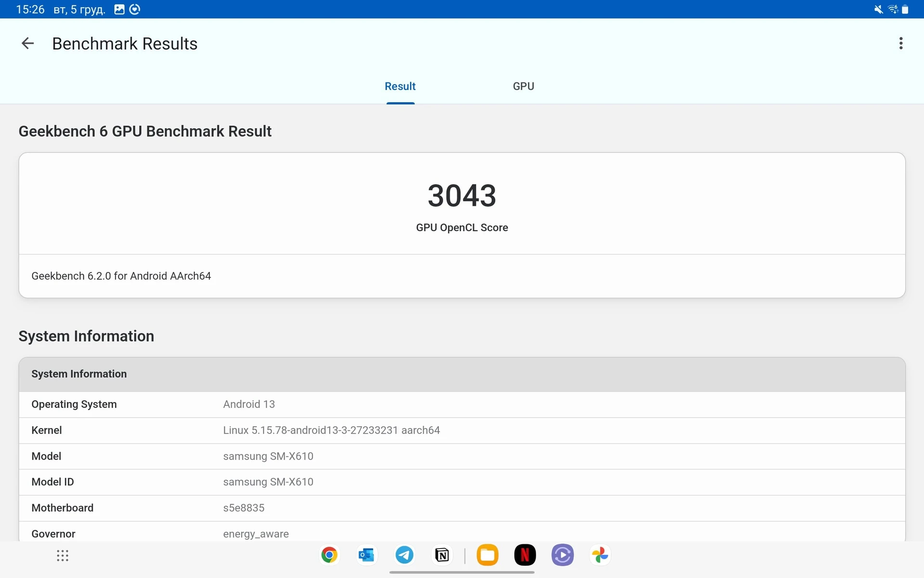Go back using the arrow icon
924x578 pixels.
coord(28,43)
